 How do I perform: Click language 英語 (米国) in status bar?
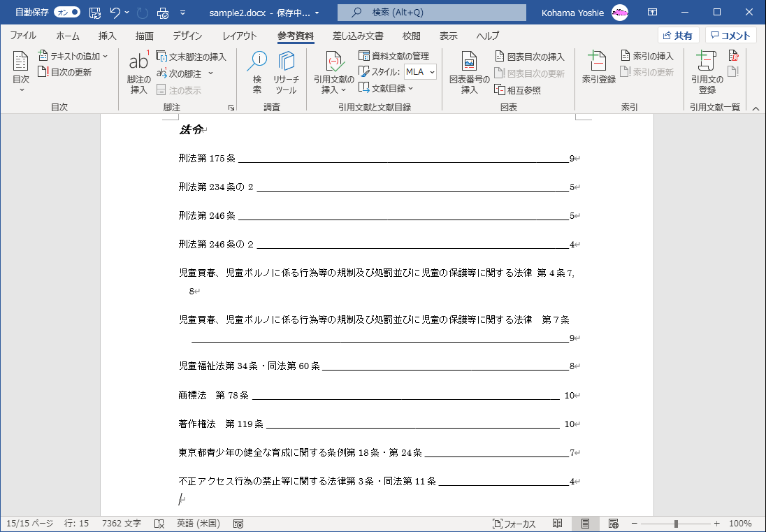tap(198, 524)
